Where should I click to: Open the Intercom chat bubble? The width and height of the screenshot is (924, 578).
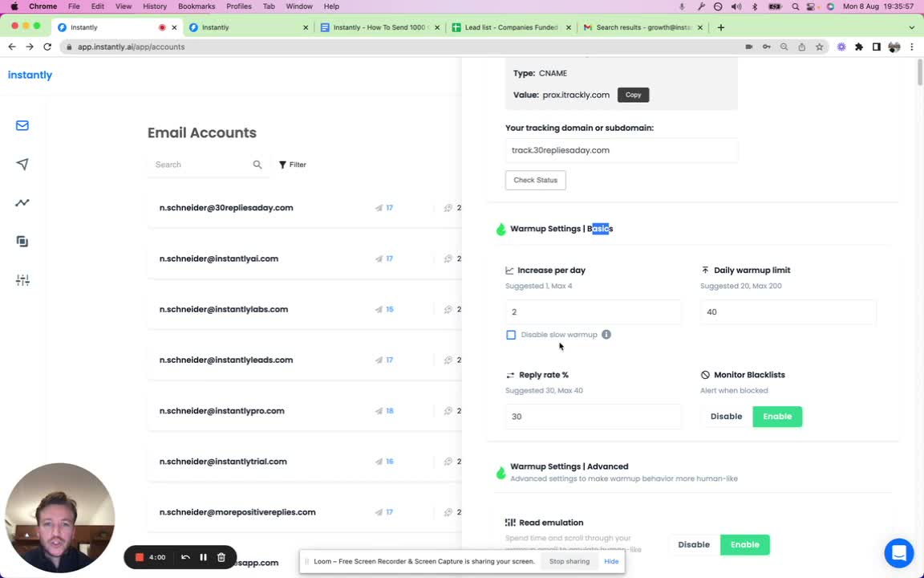coord(898,552)
